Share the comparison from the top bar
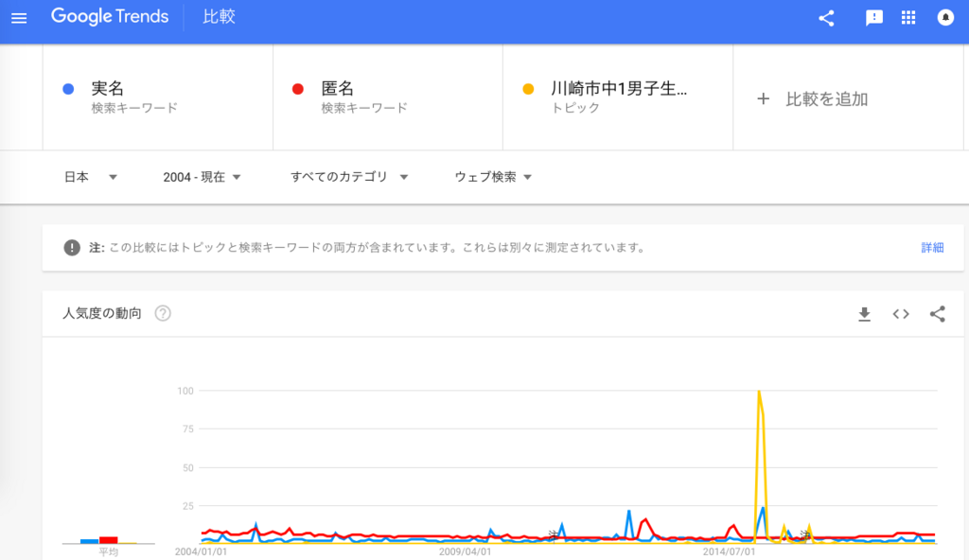This screenshot has height=560, width=969. click(x=825, y=17)
